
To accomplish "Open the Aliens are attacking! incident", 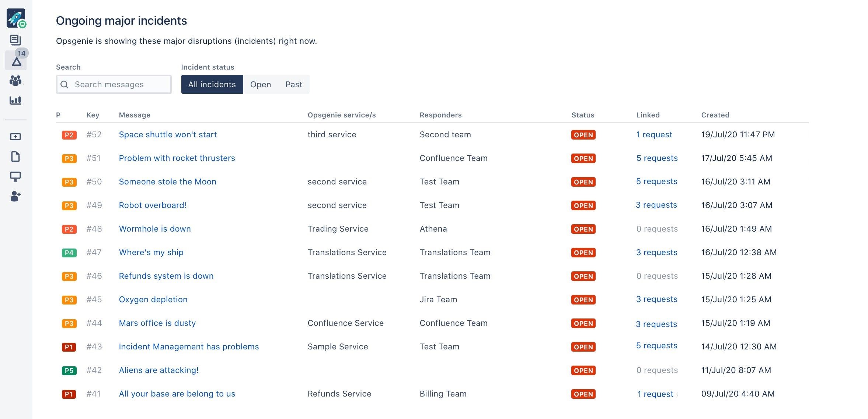I will point(158,370).
